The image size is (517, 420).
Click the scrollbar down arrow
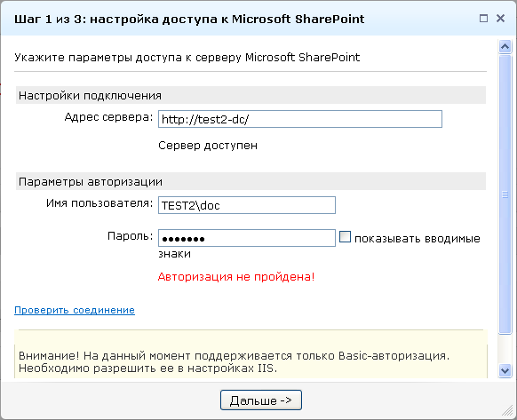point(505,371)
